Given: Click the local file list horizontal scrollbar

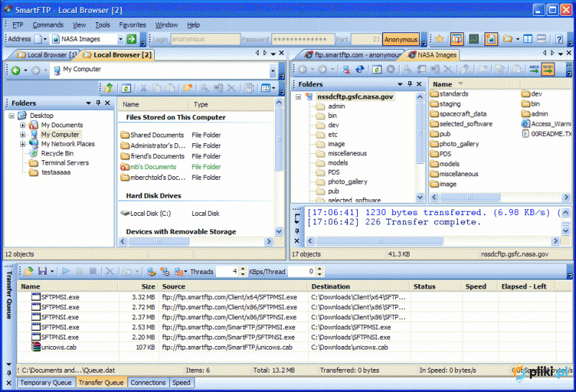Looking at the screenshot, I should [x=158, y=242].
